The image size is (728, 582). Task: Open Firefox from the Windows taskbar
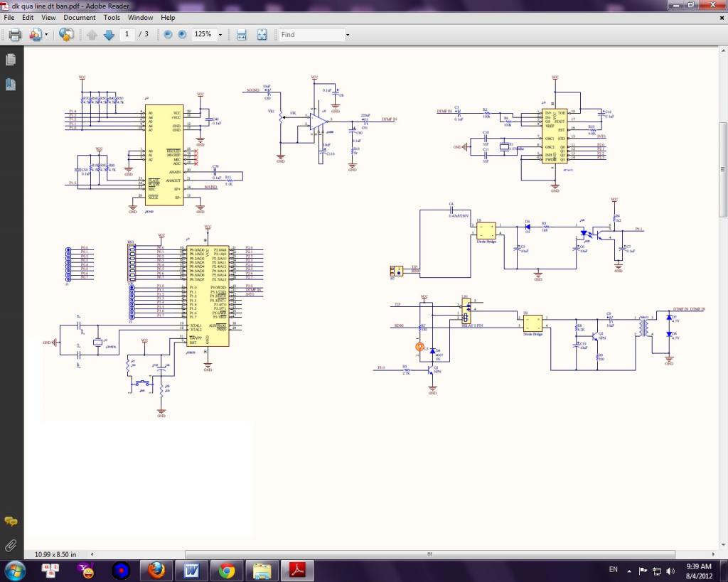coord(156,570)
